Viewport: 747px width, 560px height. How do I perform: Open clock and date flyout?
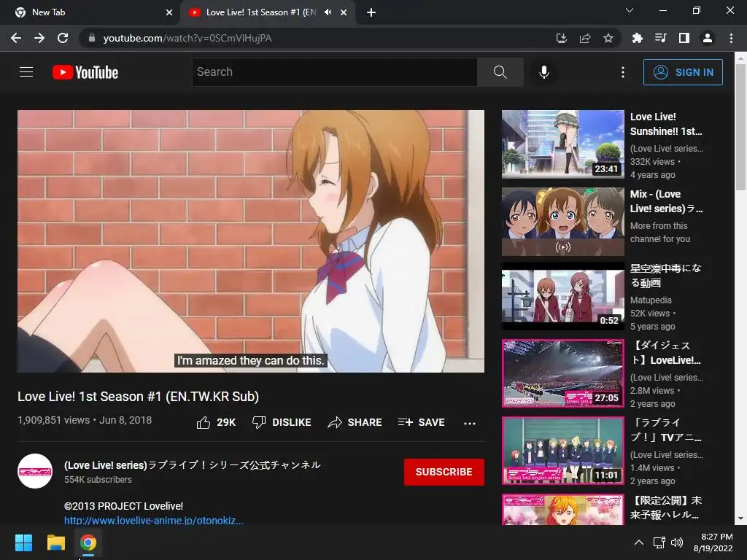pyautogui.click(x=713, y=542)
